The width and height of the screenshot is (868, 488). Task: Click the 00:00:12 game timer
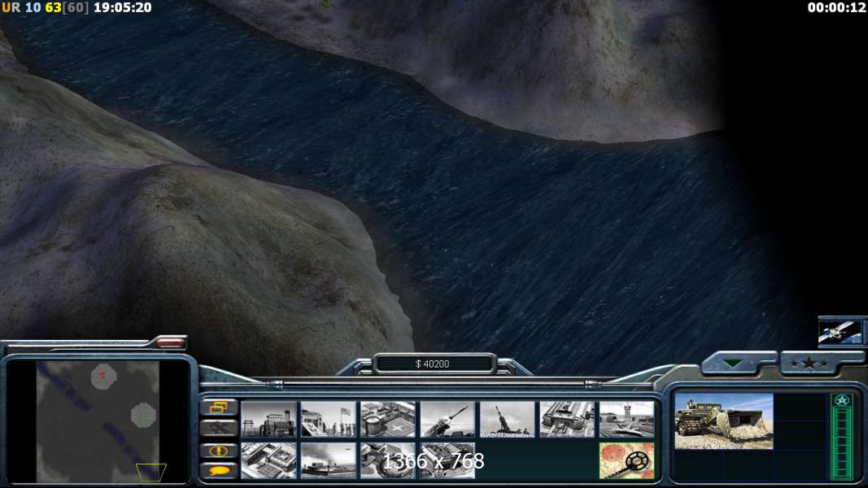pos(836,8)
